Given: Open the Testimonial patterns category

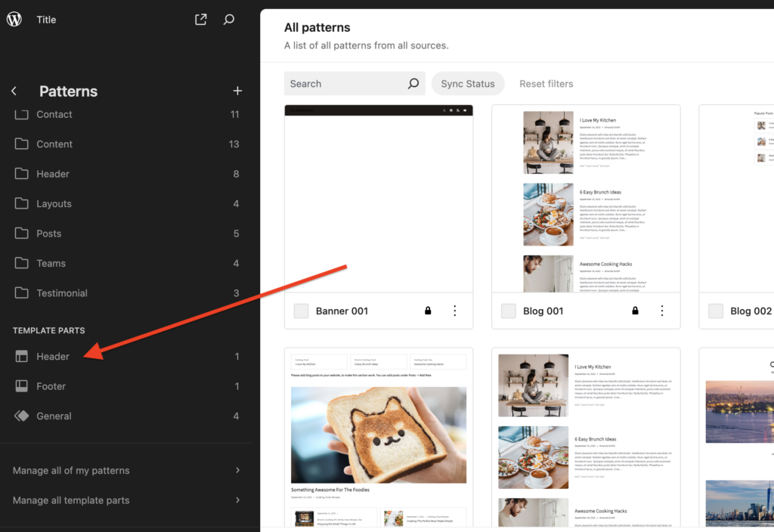Looking at the screenshot, I should (x=127, y=293).
